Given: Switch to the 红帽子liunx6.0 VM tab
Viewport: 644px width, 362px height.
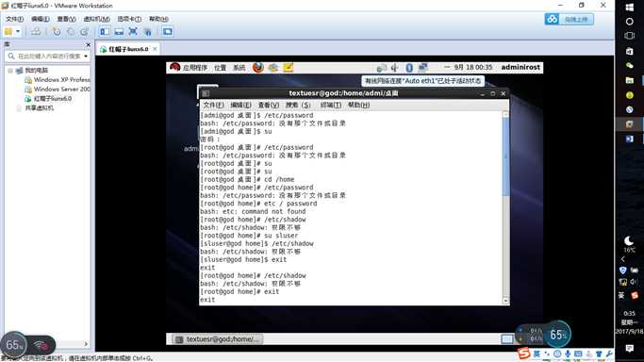Looking at the screenshot, I should click(128, 49).
